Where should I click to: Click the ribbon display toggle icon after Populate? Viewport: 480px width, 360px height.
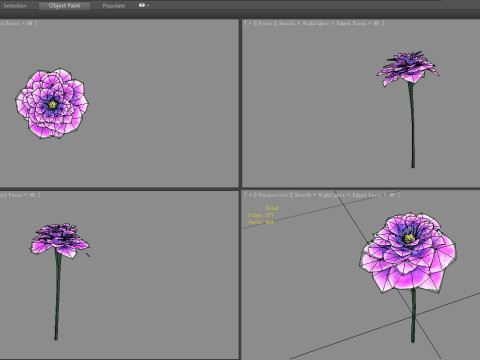point(142,5)
